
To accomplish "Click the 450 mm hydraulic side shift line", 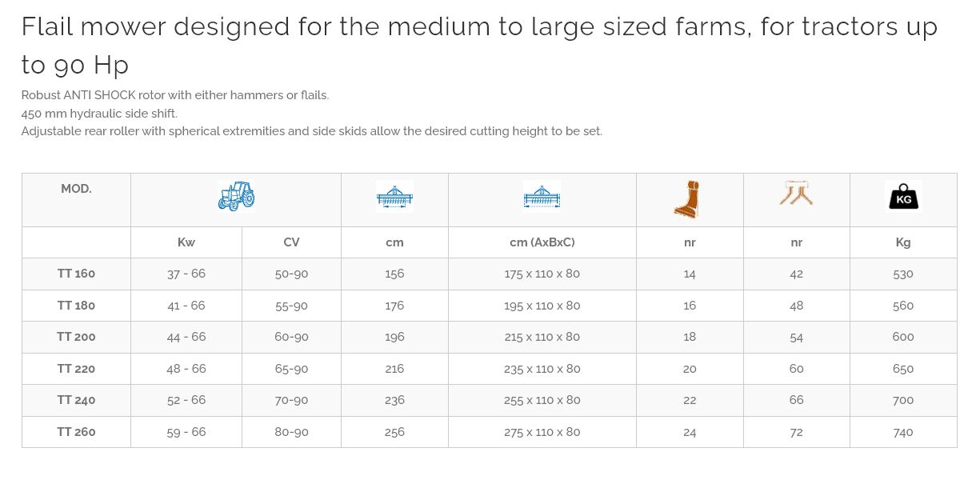I will [x=99, y=114].
